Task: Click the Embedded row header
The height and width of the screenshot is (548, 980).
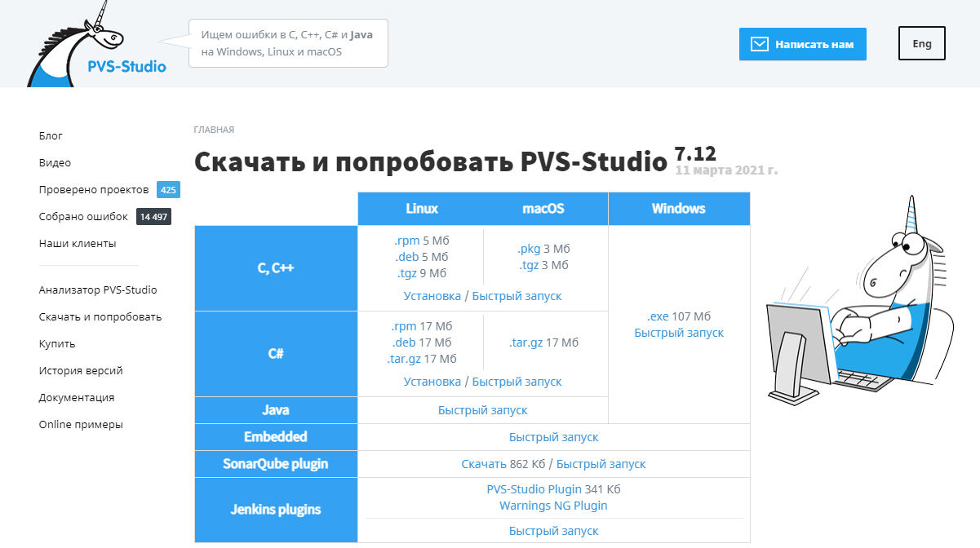Action: click(x=276, y=437)
